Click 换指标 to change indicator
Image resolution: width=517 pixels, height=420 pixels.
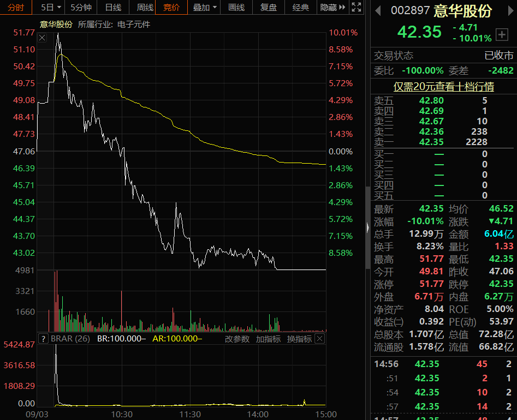point(299,339)
